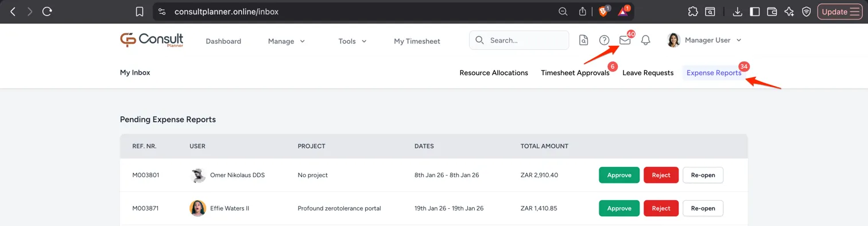
Task: Open site settings icon beside the address
Action: click(x=162, y=11)
